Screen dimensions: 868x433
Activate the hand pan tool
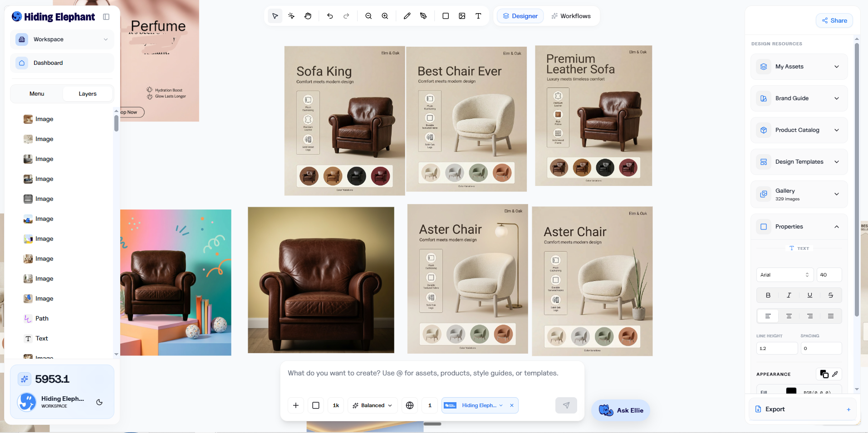point(308,16)
